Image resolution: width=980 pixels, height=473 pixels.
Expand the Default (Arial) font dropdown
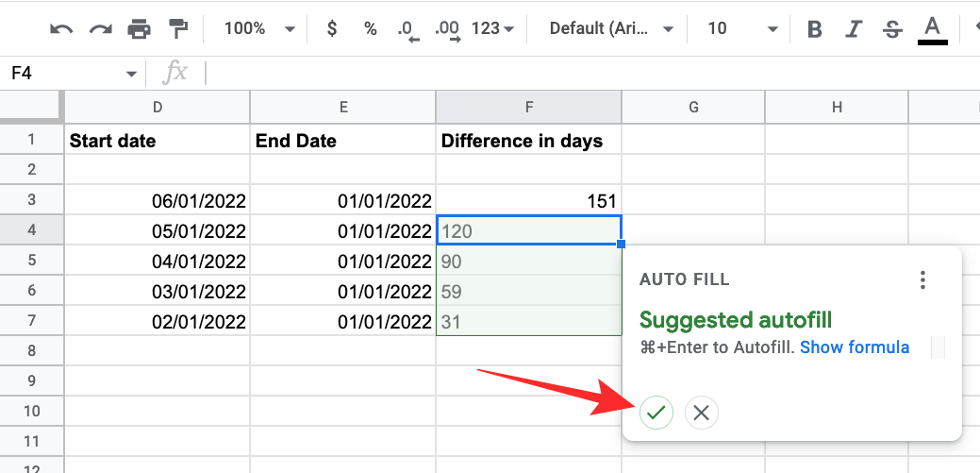click(x=611, y=29)
